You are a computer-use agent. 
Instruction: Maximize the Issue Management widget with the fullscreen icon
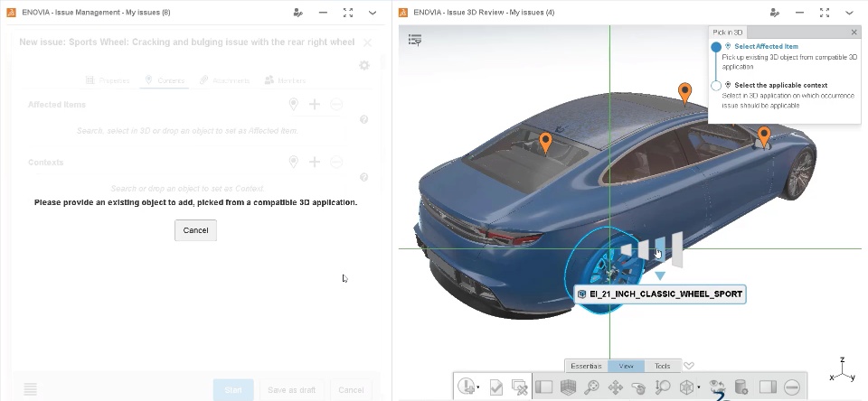pyautogui.click(x=348, y=13)
